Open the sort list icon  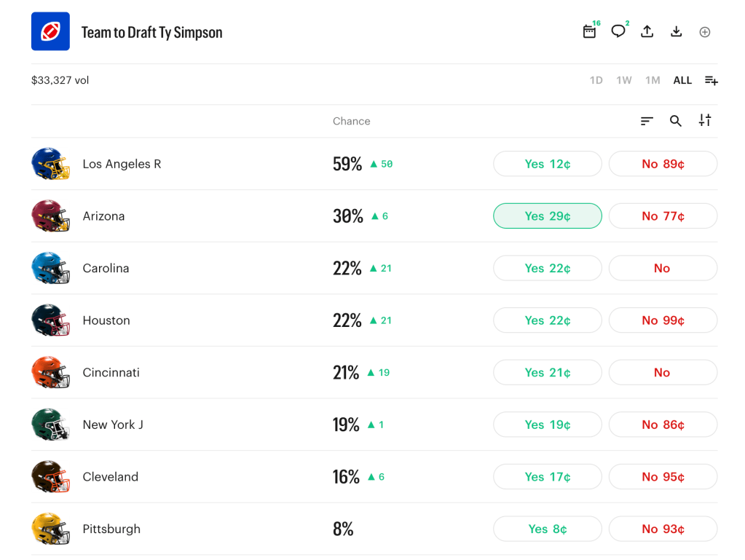(x=647, y=121)
